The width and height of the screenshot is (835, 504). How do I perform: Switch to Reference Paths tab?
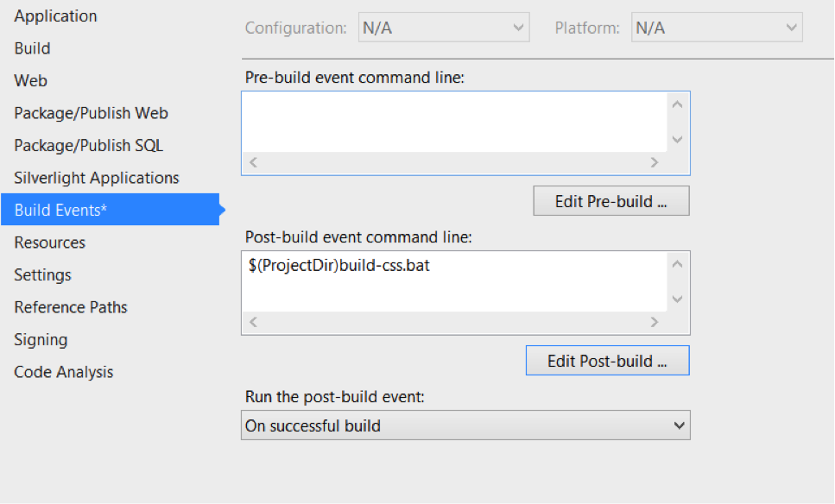click(71, 307)
